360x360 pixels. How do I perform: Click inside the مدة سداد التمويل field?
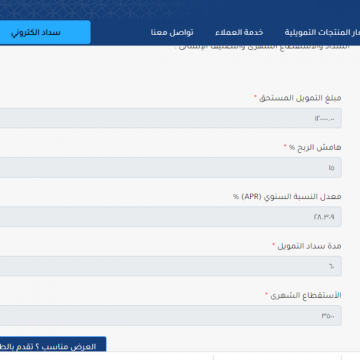tap(171, 266)
